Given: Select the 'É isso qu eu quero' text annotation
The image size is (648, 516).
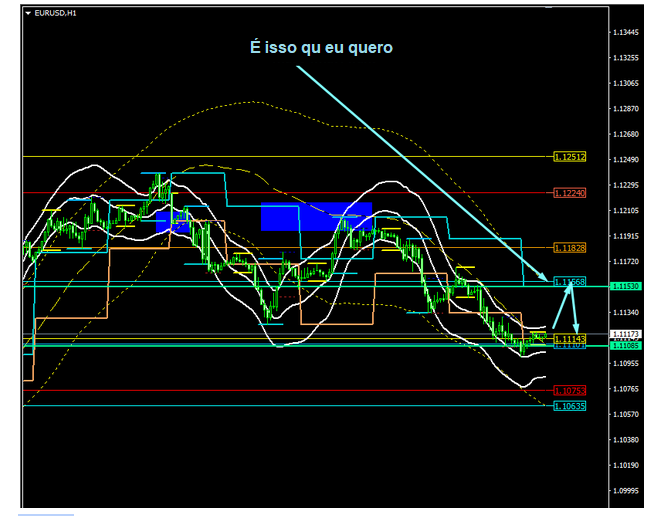Looking at the screenshot, I should coord(322,48).
